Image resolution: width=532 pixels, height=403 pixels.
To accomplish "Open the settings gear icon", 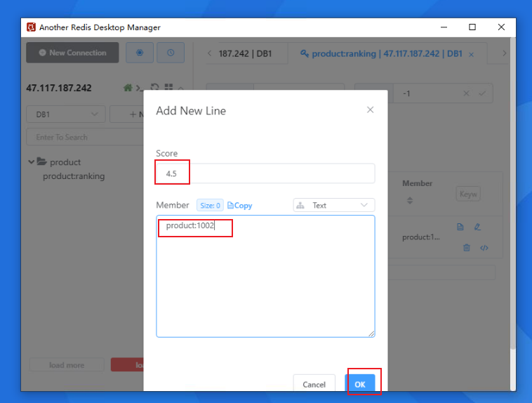I will (x=140, y=53).
